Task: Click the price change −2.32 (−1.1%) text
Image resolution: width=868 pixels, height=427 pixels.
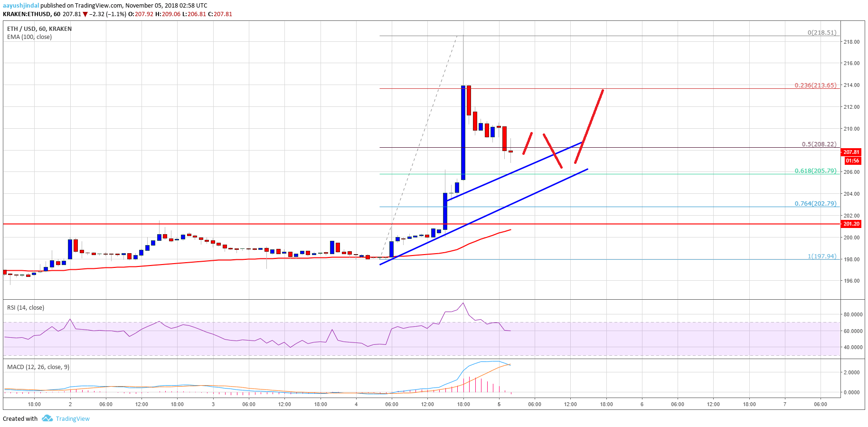Action: [x=109, y=14]
